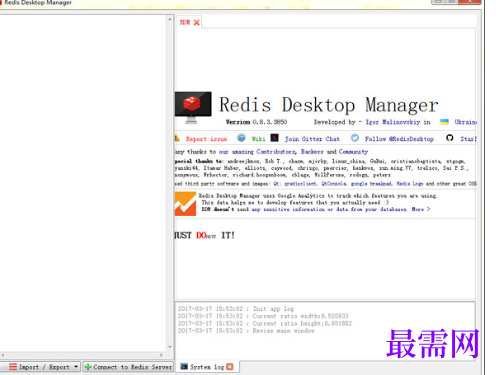Click the GitHub Star icon
Image resolution: width=498 pixels, height=375 pixels.
[449, 138]
